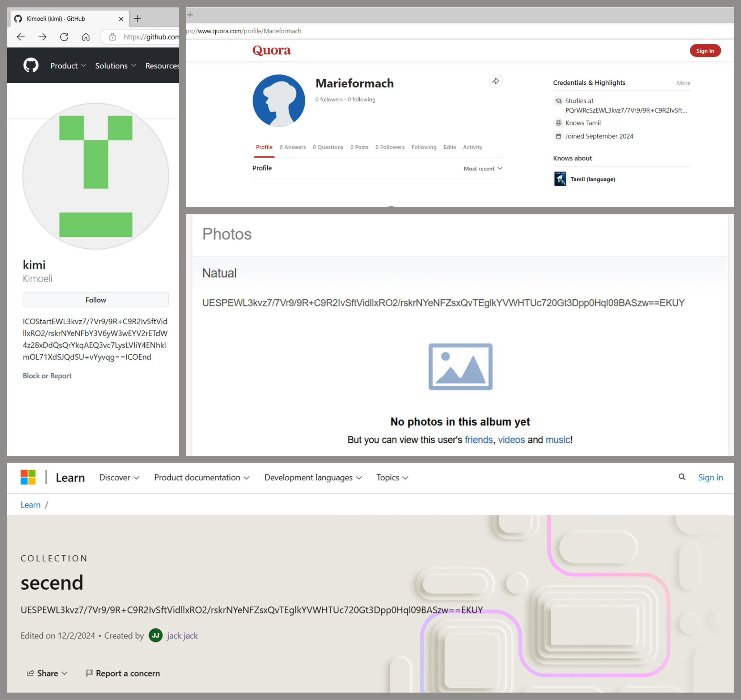This screenshot has width=741, height=700.
Task: Click the school icon next to Studies at
Action: [x=558, y=101]
